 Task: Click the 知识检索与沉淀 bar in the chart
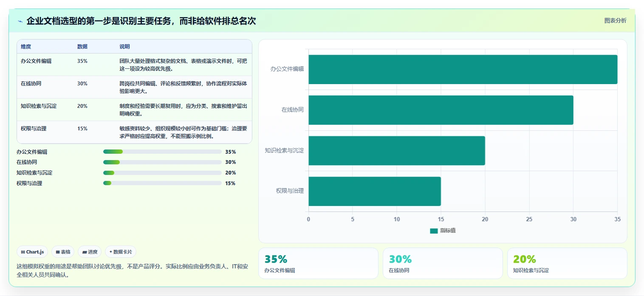tap(397, 150)
